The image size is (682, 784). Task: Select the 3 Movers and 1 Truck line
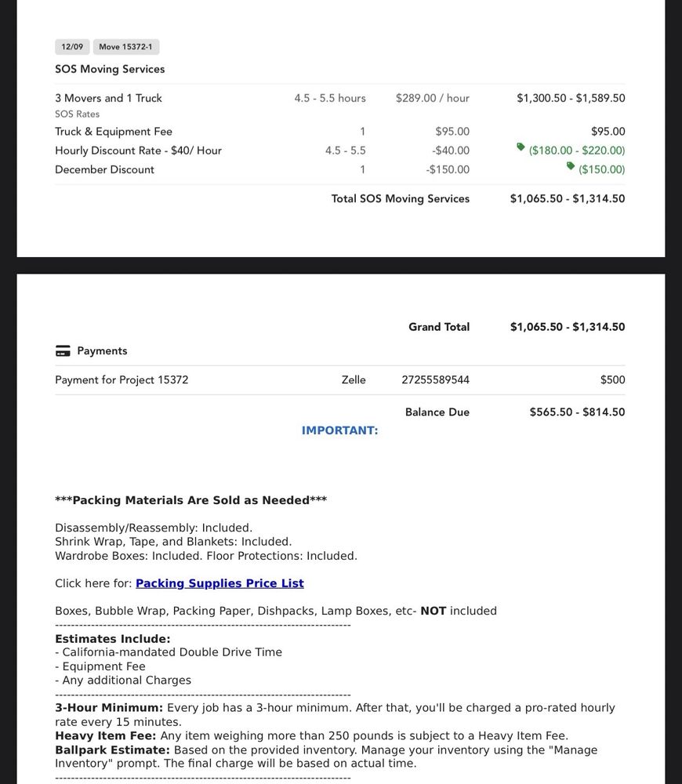(108, 98)
